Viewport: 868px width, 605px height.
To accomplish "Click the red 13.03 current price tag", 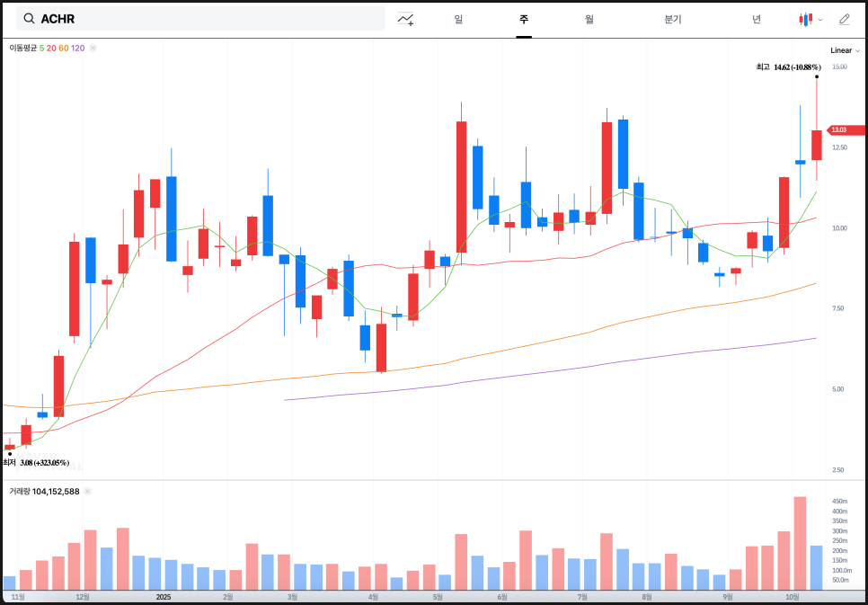I will [x=843, y=130].
